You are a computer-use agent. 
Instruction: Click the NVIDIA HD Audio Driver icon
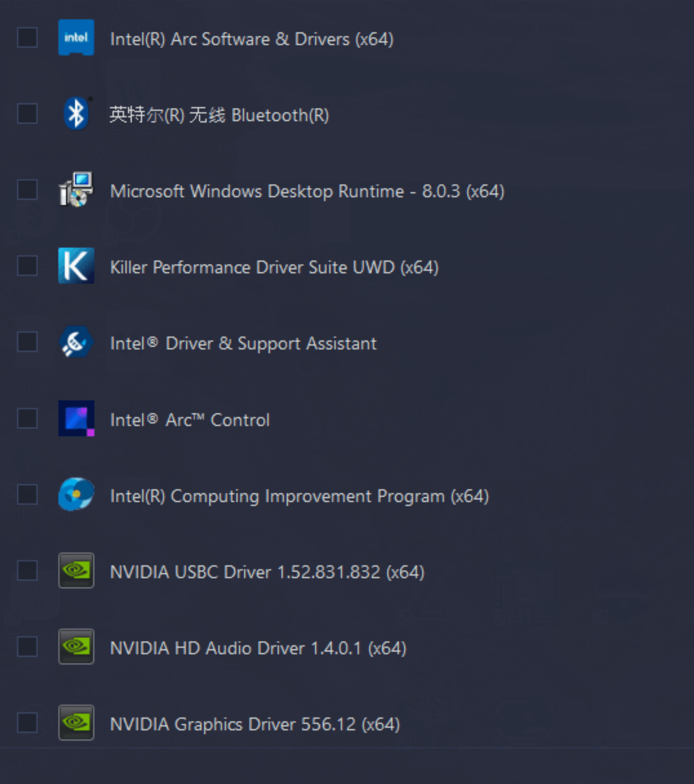tap(76, 646)
